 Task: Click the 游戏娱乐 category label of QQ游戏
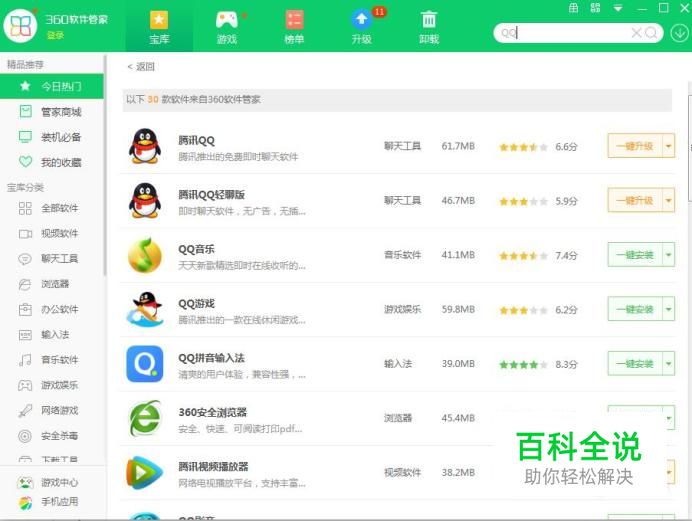[402, 309]
